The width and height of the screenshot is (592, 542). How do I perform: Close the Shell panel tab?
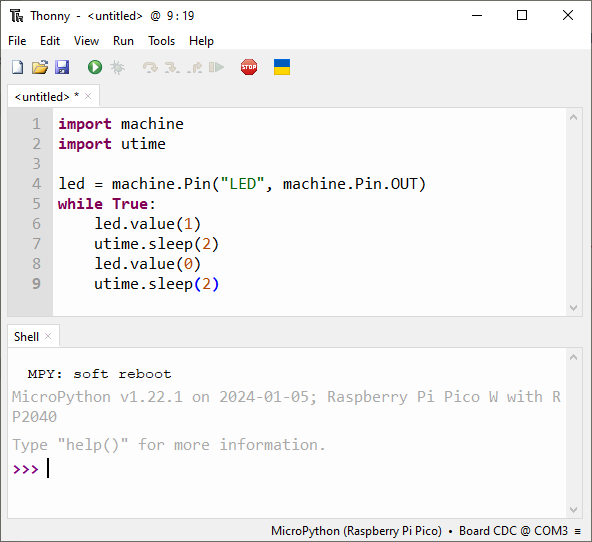click(48, 336)
